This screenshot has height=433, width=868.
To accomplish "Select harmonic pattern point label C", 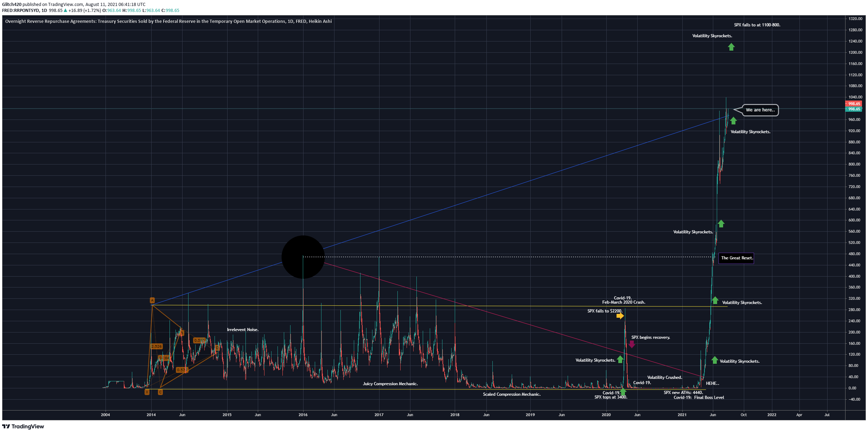I will point(160,392).
